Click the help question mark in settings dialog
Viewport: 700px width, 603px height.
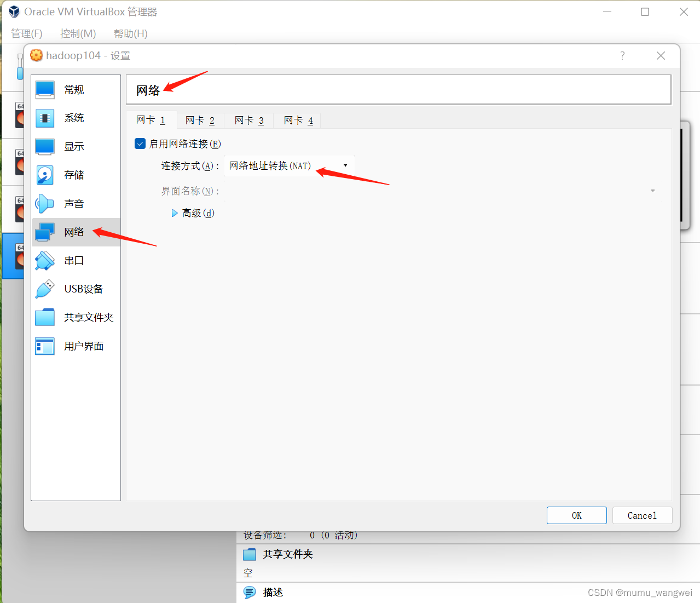tap(622, 55)
